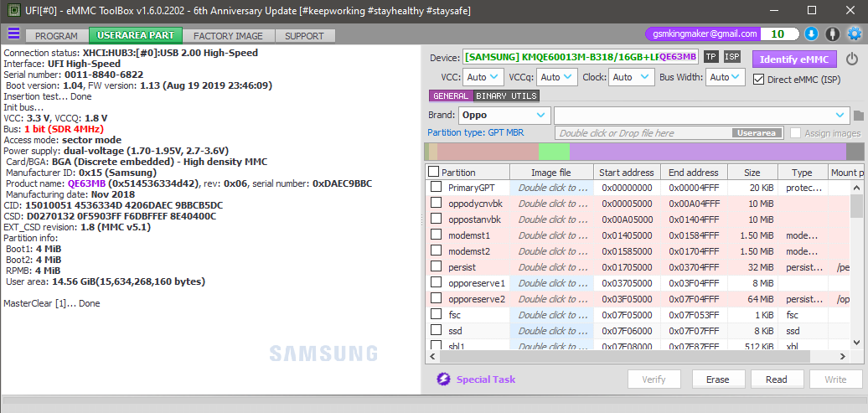The height and width of the screenshot is (413, 868).
Task: Open the VCCq dropdown
Action: 557,77
